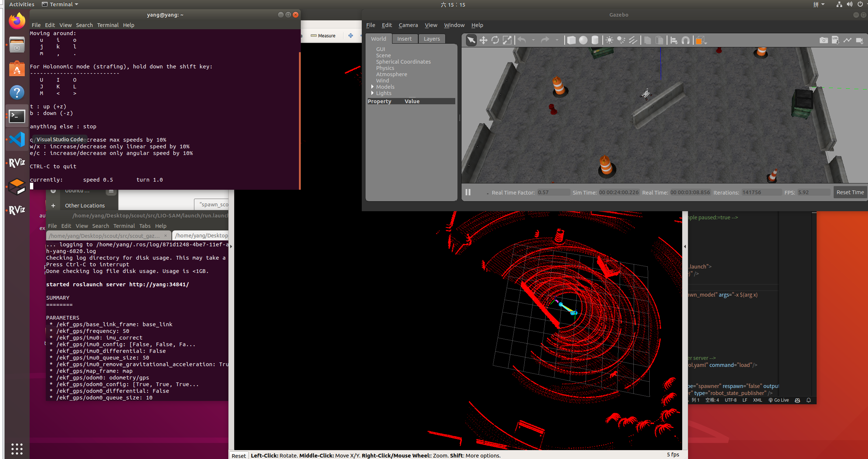Insert a Sphere shape in Gazebo
The image size is (868, 459).
(x=583, y=40)
